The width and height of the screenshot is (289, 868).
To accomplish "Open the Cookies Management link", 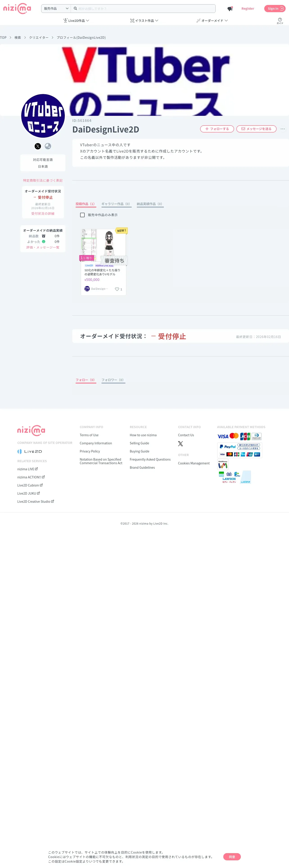I will point(194,463).
